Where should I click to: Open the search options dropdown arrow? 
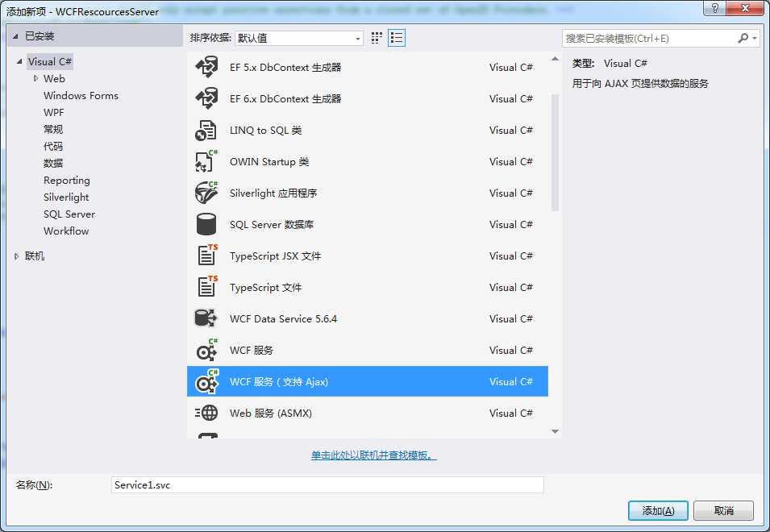click(x=755, y=38)
